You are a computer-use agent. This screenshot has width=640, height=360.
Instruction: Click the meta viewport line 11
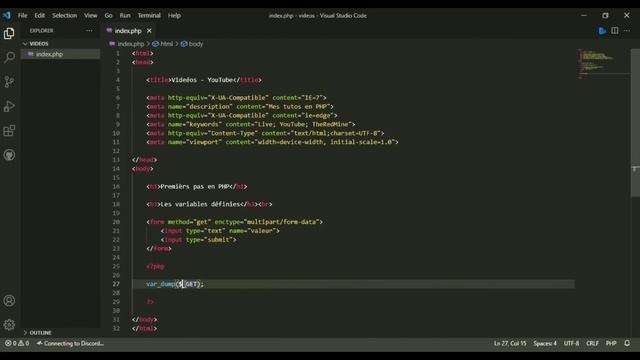point(272,142)
